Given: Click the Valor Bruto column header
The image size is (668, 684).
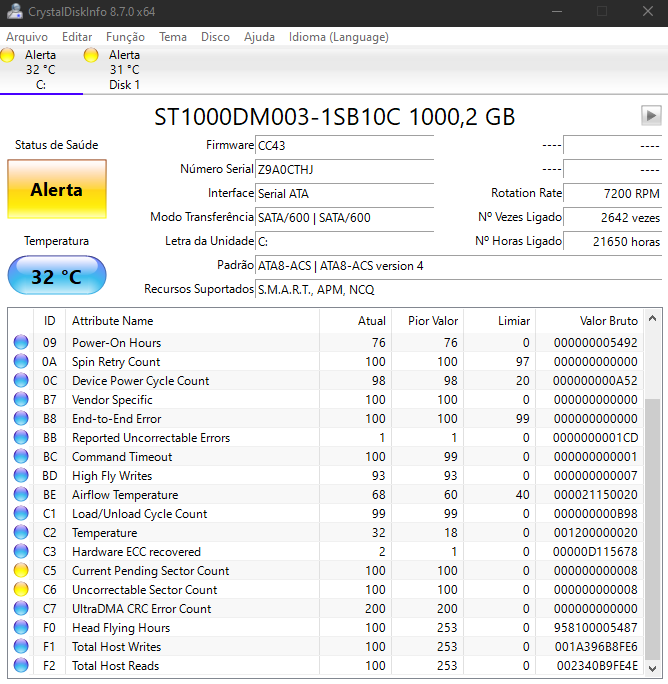Looking at the screenshot, I should [x=589, y=321].
